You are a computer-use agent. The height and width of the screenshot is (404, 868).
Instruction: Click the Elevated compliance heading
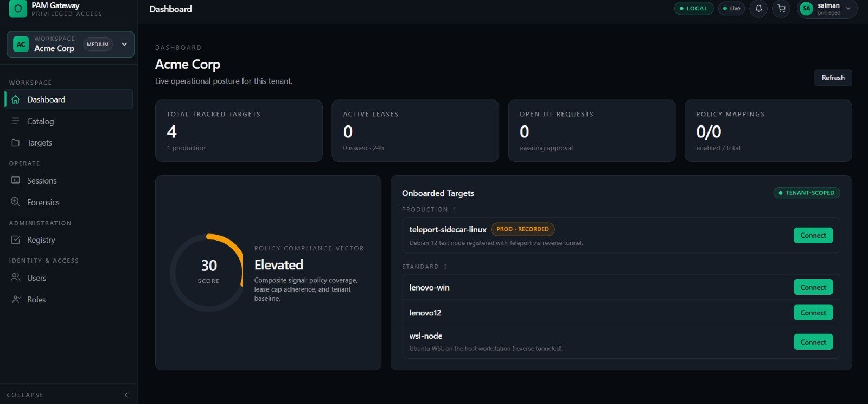[x=279, y=265]
